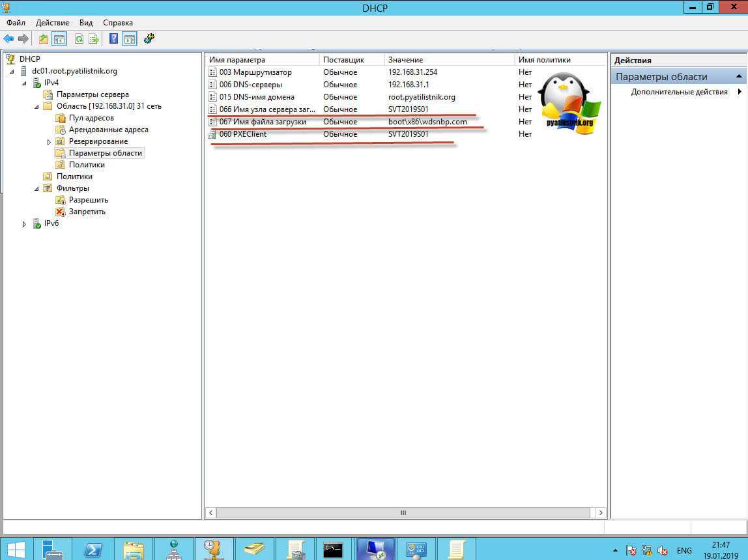Click the scrollbar right arrow

click(601, 513)
